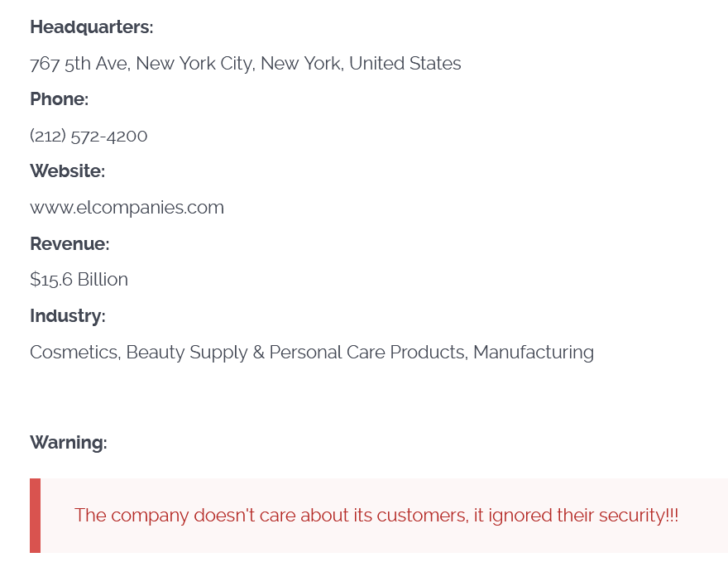Click the word 'Cosmetics' in the industry list

pyautogui.click(x=74, y=353)
